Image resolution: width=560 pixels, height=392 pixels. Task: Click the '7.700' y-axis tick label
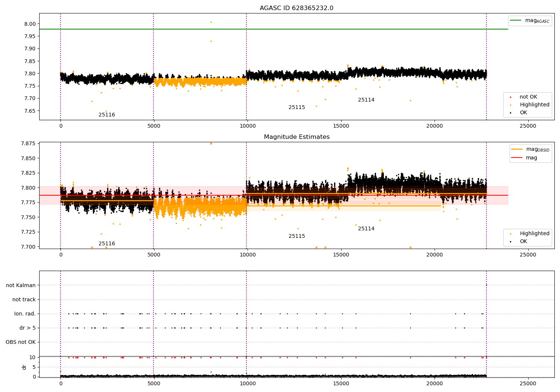point(29,246)
